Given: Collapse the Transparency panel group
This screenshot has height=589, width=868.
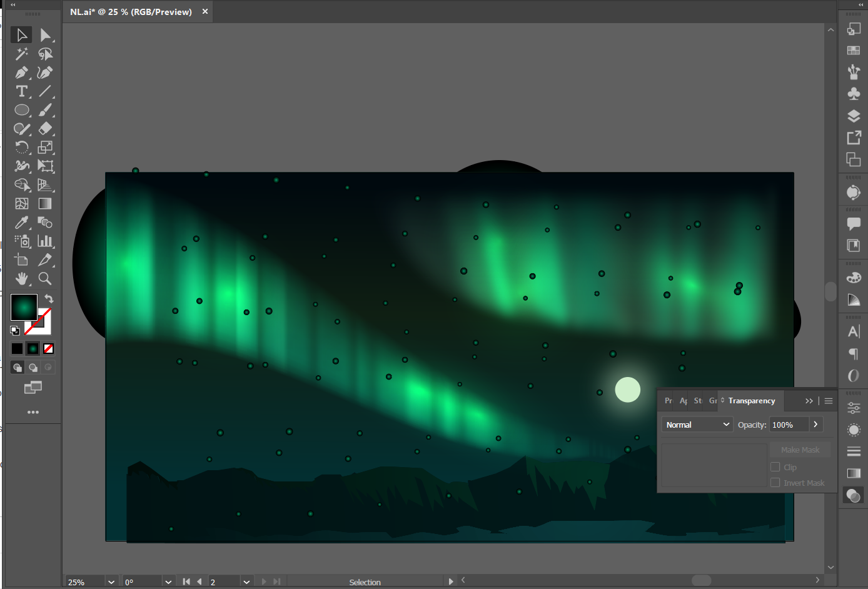Looking at the screenshot, I should point(809,401).
